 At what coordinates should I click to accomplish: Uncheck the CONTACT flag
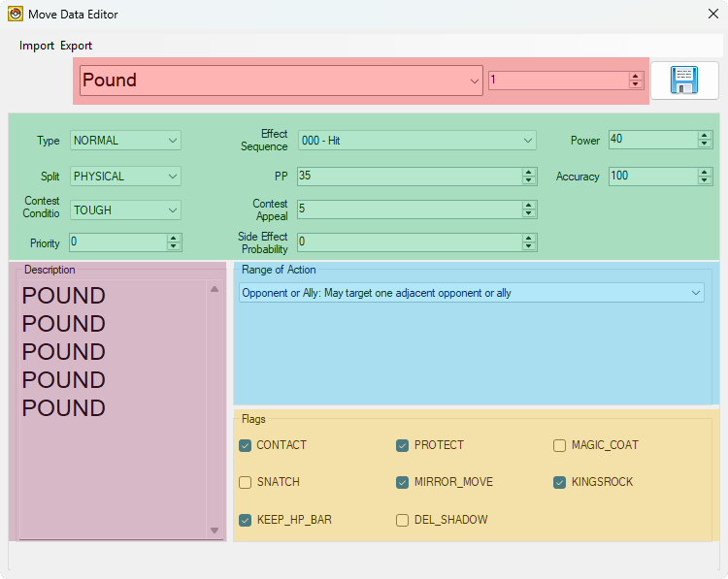246,445
